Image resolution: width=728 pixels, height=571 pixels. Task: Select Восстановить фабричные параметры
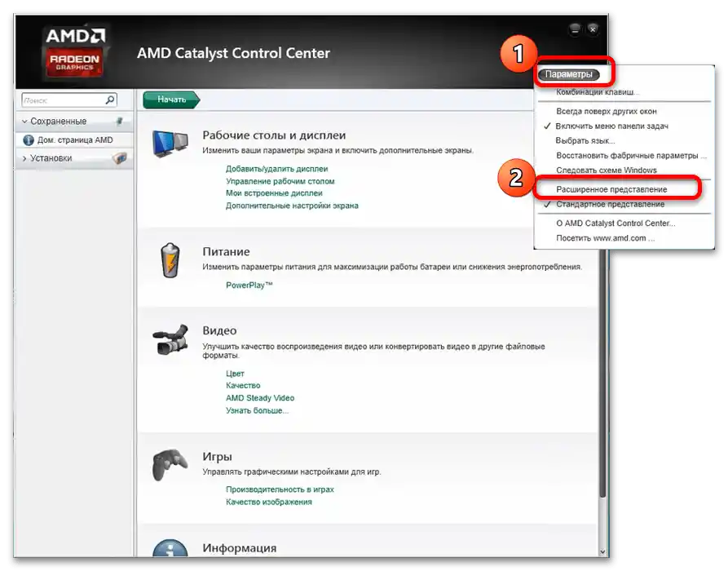[x=631, y=155]
